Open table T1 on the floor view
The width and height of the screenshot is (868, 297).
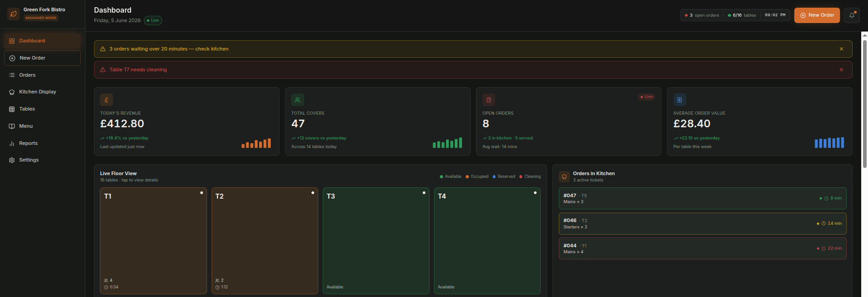(153, 241)
